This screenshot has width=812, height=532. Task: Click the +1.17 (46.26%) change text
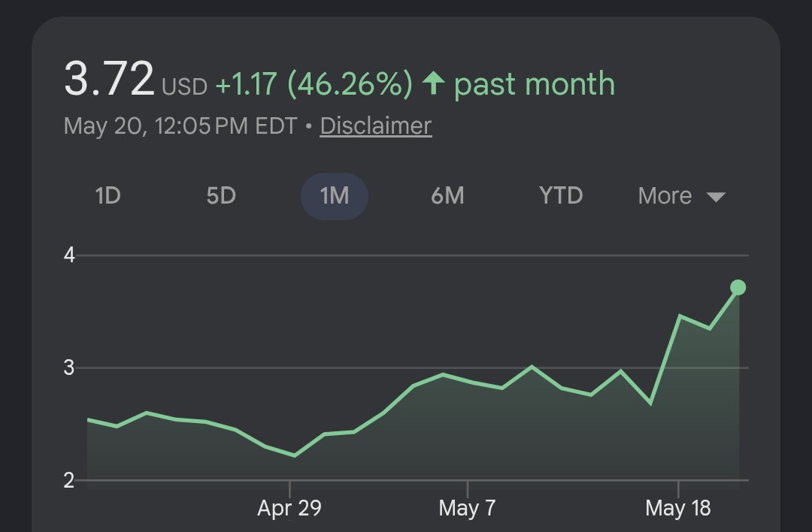pyautogui.click(x=314, y=84)
